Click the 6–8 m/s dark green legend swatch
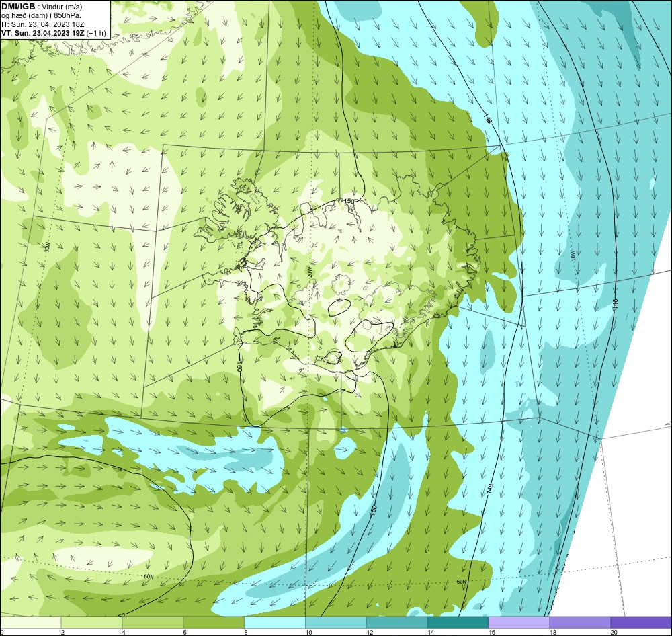672x636 pixels. (x=214, y=623)
